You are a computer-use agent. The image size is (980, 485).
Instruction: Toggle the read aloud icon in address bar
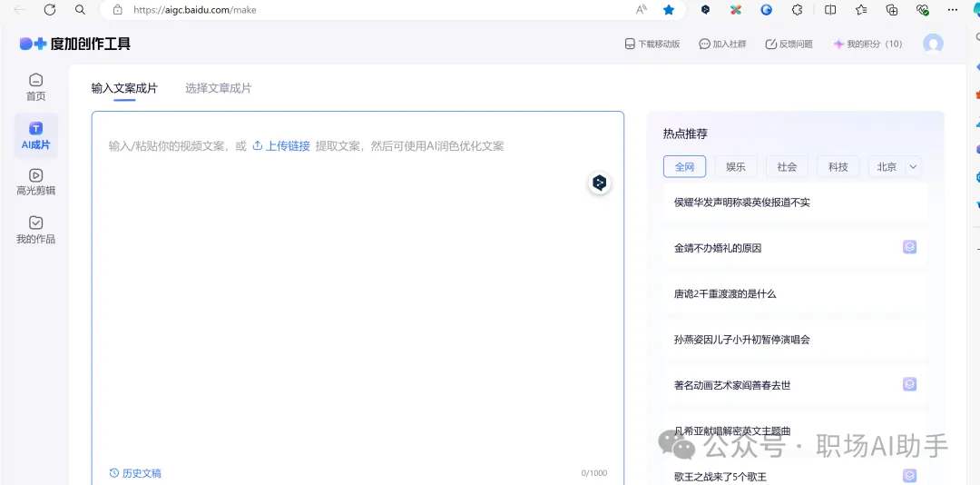point(642,9)
